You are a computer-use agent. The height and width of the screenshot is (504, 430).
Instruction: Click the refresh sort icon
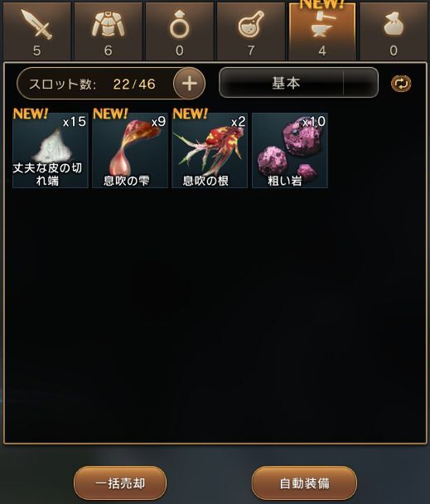pos(401,84)
